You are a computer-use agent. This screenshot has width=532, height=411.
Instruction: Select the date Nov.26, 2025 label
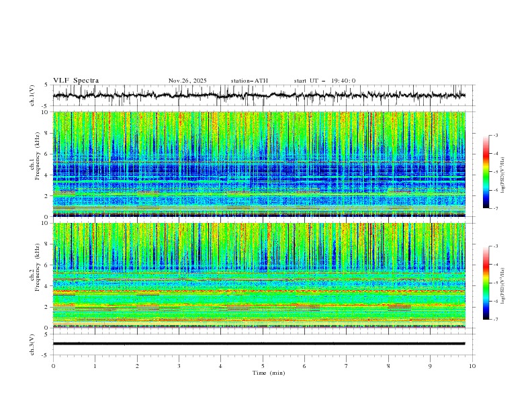pyautogui.click(x=187, y=81)
